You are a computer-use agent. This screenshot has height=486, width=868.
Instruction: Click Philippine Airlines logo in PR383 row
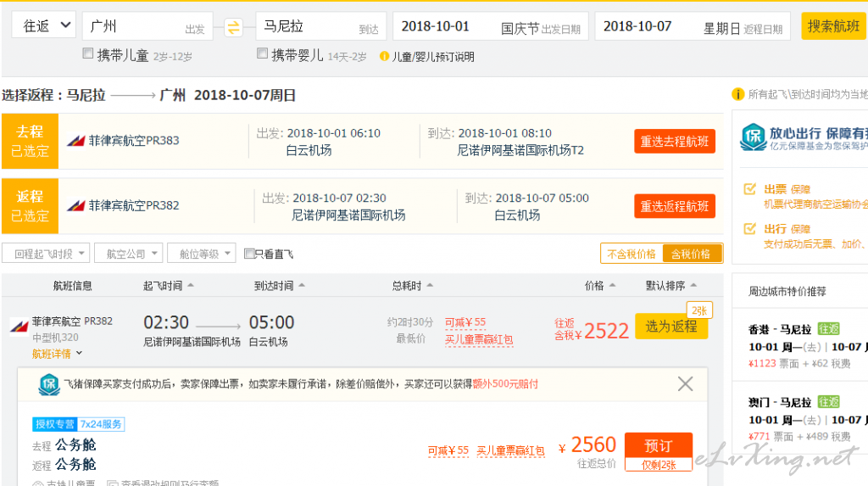[x=75, y=141]
